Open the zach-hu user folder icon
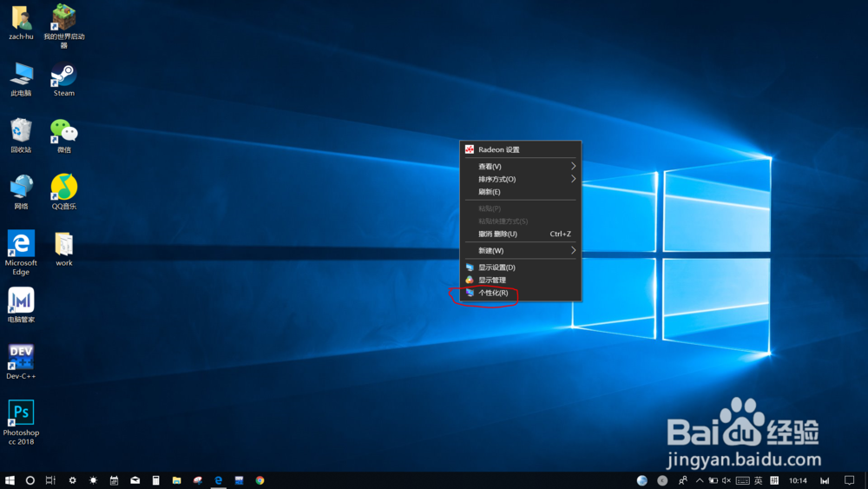The image size is (868, 489). coord(21,23)
